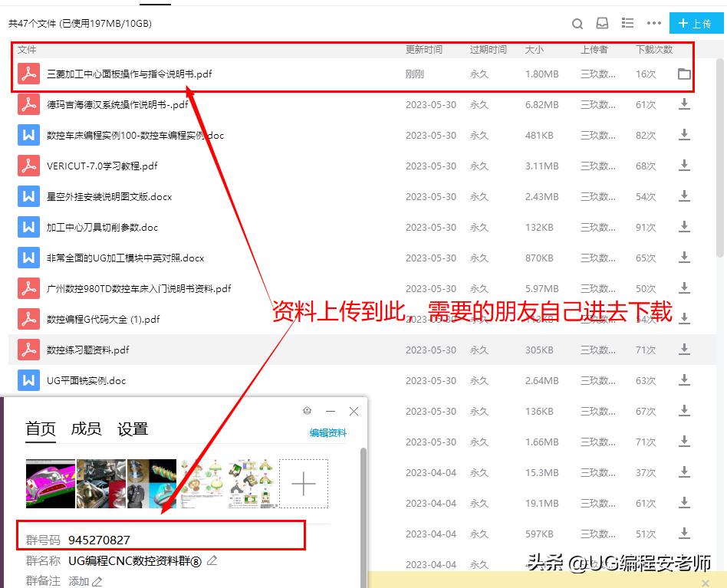
Task: Edit group name via the pencil icon
Action: click(x=211, y=560)
